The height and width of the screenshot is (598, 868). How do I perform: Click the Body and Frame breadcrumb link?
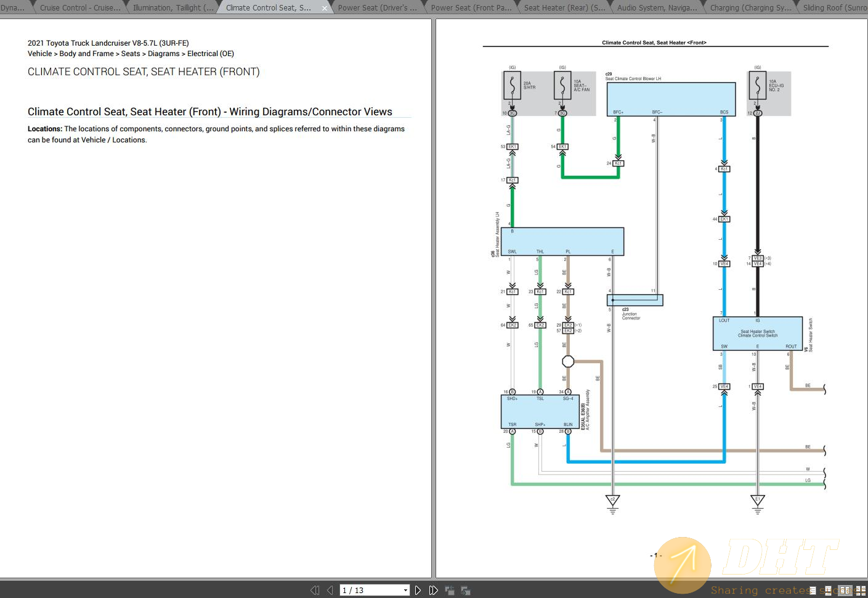(86, 54)
